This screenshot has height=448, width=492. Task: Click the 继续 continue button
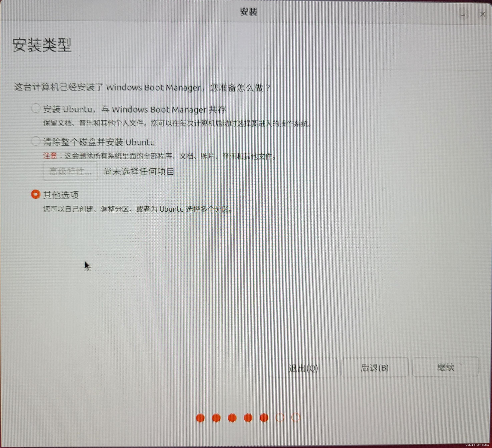click(445, 367)
